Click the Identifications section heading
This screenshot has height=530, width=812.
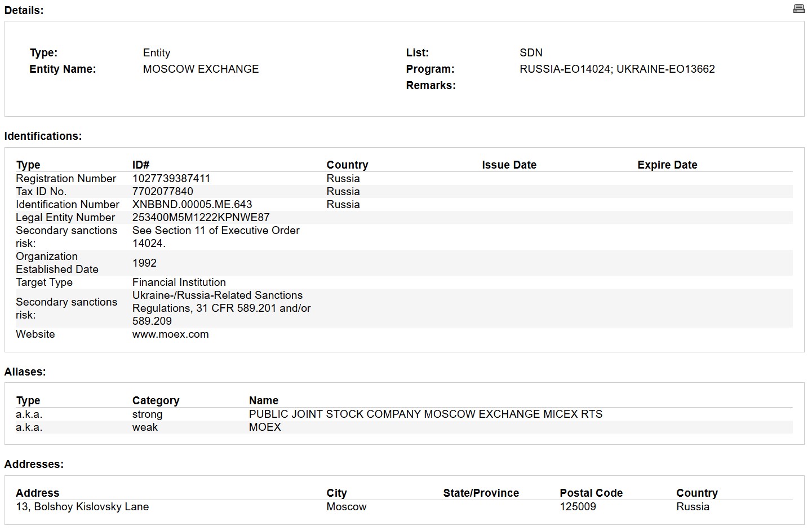pos(43,136)
